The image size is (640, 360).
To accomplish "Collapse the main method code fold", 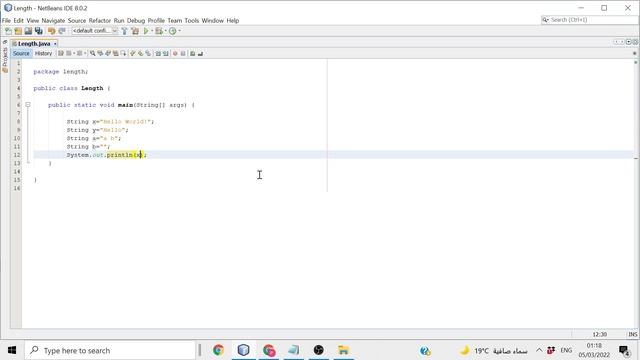I will (28, 105).
